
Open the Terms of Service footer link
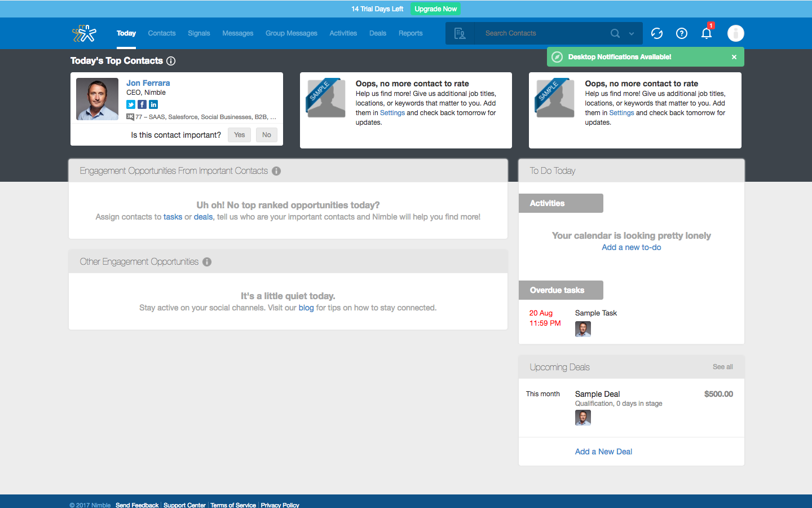tap(233, 505)
